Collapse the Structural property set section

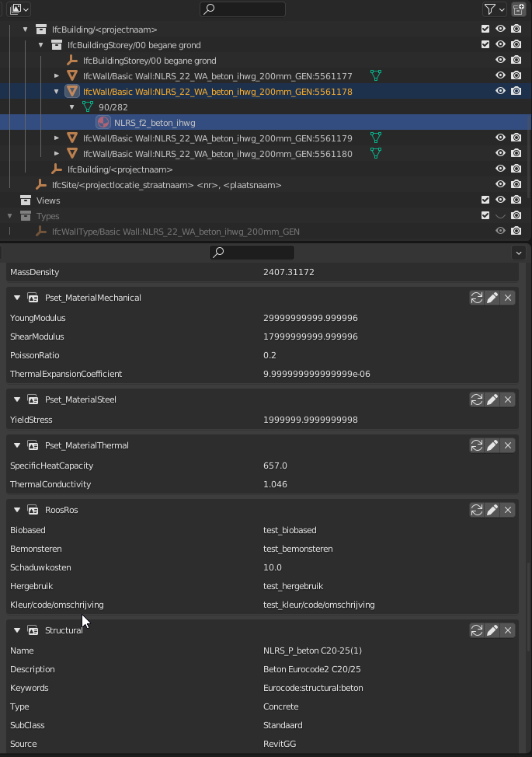(x=16, y=630)
